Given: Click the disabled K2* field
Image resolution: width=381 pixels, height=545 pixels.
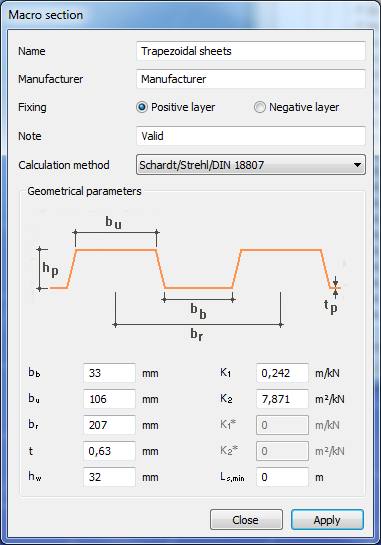Looking at the screenshot, I should (x=282, y=451).
